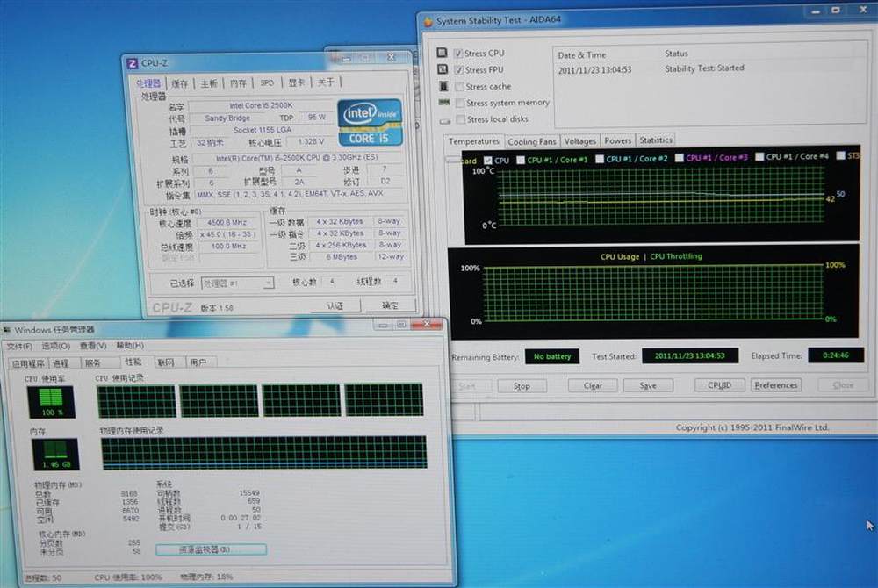
Task: Select the "Stability Test: Started" log entry
Action: click(704, 68)
